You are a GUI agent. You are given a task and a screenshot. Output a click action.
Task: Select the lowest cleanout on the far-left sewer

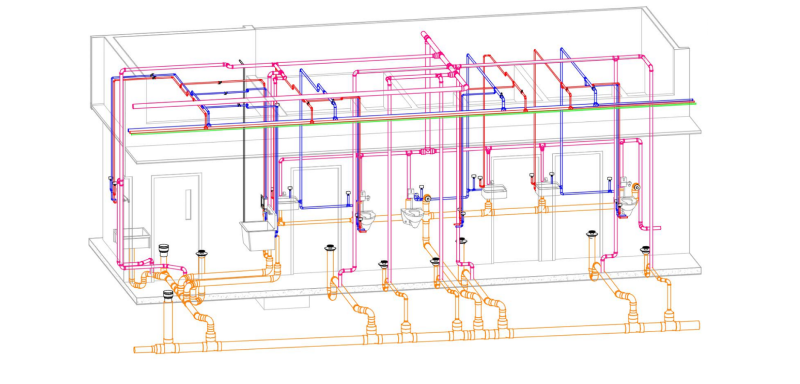point(168,296)
